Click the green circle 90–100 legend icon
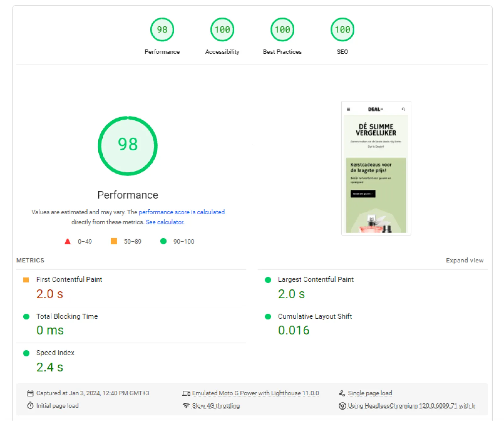 click(163, 241)
